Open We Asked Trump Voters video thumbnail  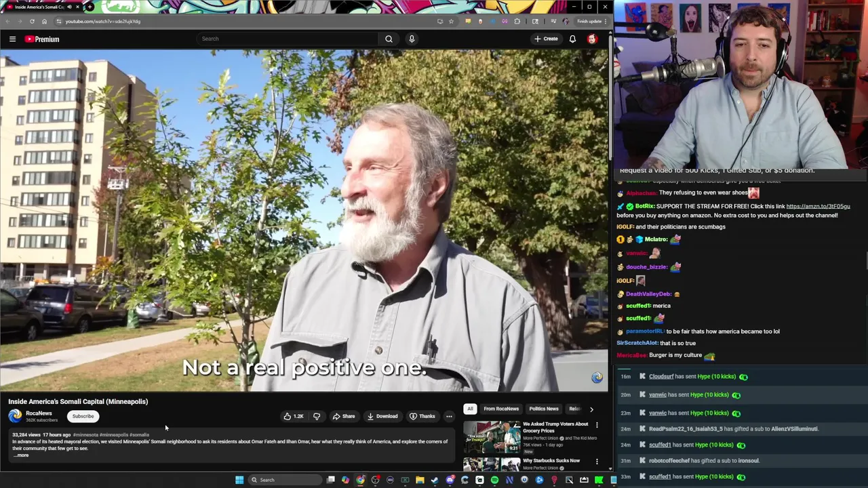(492, 437)
